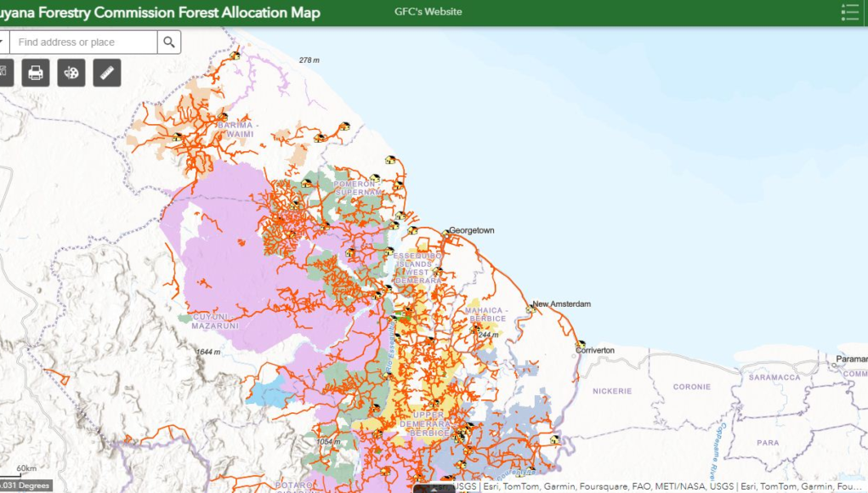This screenshot has width=868, height=493.
Task: Click the station marker at New Amsterdam
Action: click(x=531, y=309)
